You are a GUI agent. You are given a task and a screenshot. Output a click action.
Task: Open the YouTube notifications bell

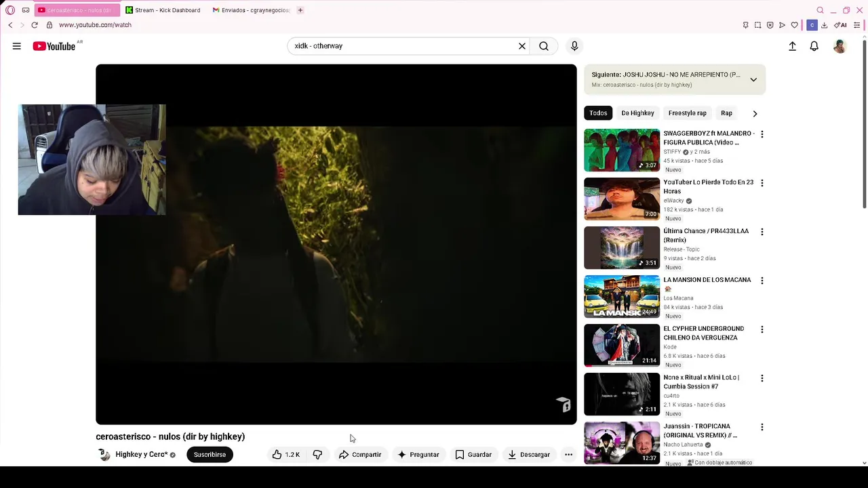click(x=814, y=46)
